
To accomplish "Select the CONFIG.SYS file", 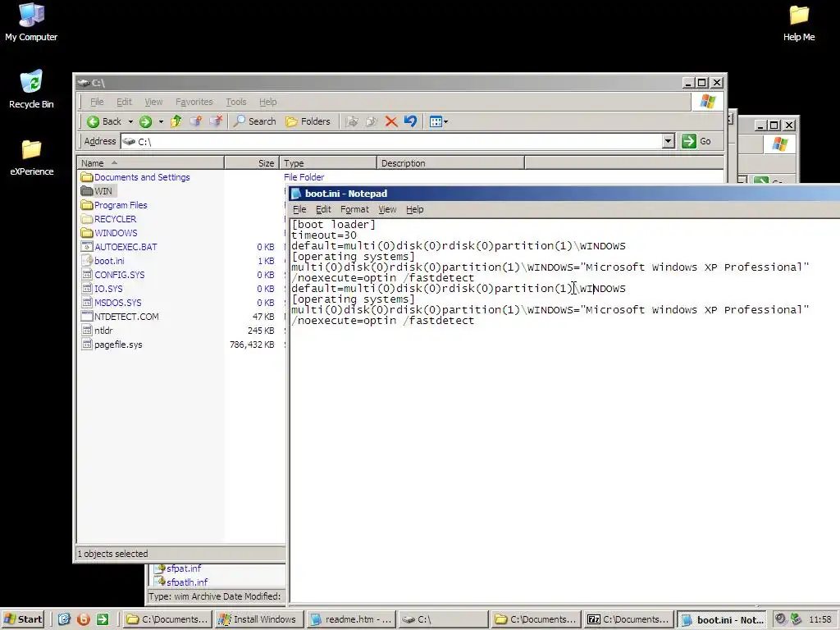I will (113, 275).
